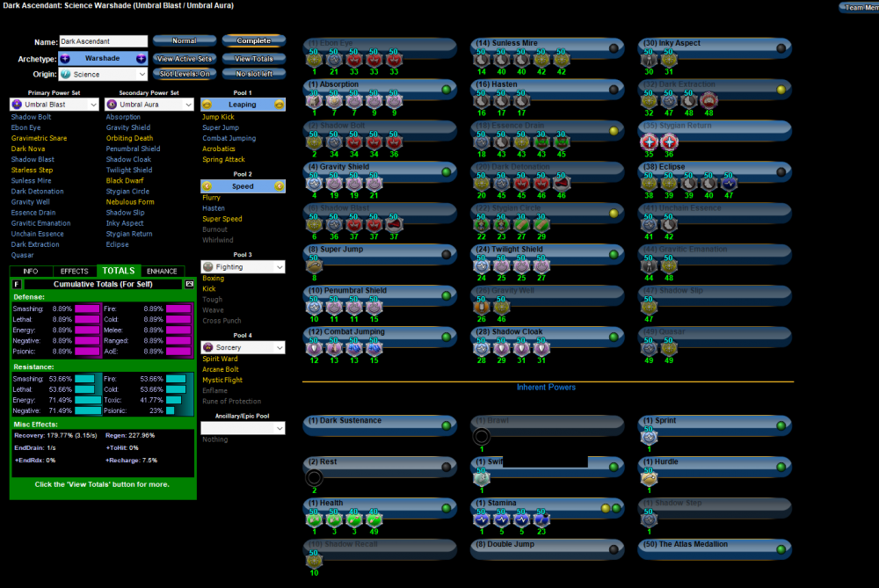Image resolution: width=879 pixels, height=588 pixels.
Task: Click the enhancement slot under Hurdle
Action: click(x=650, y=478)
